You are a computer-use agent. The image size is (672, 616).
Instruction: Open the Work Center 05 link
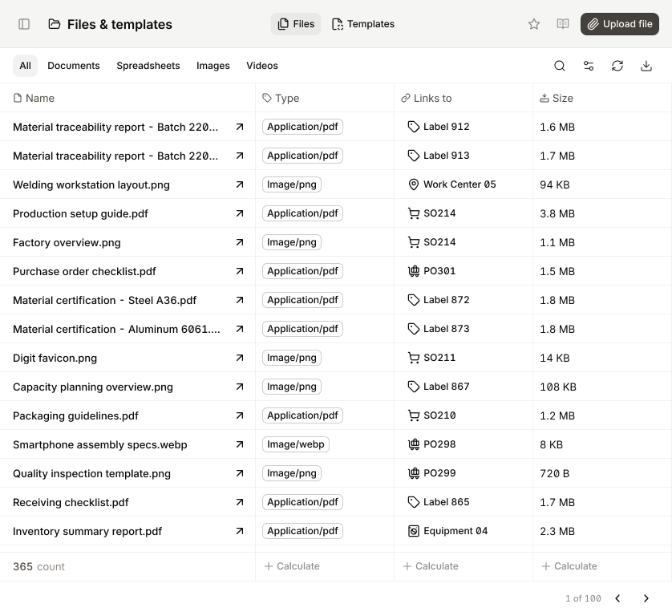pos(451,184)
